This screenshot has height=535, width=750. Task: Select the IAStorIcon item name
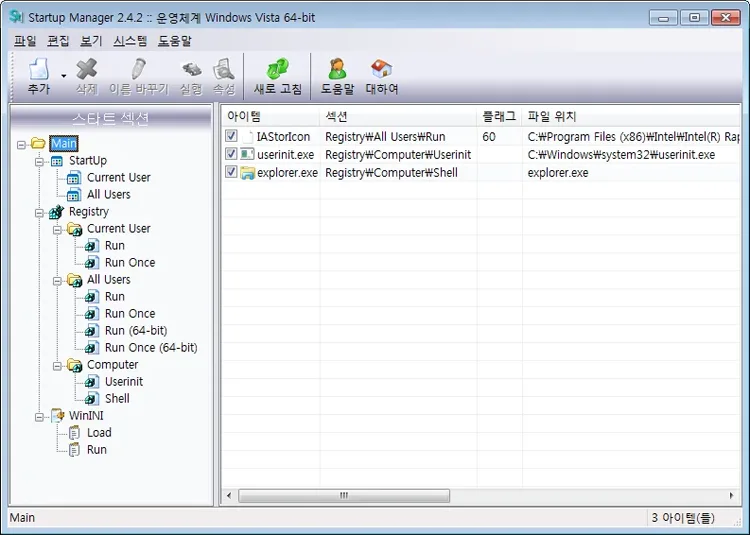pos(283,137)
